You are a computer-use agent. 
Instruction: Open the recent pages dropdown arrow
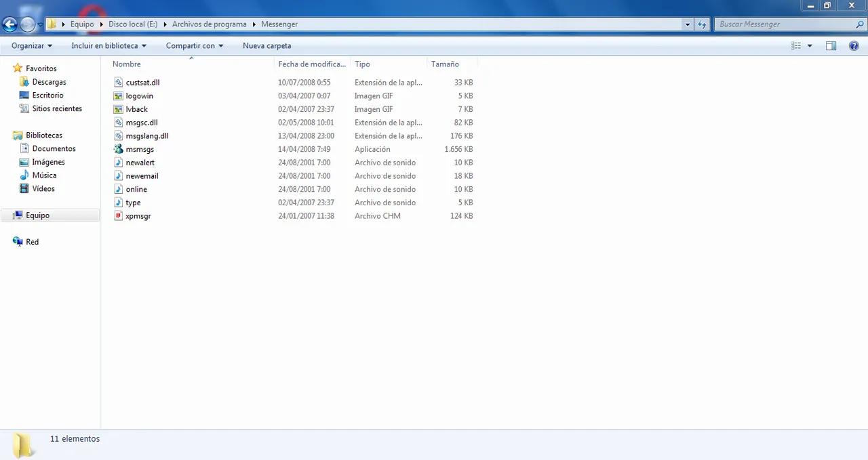click(40, 24)
